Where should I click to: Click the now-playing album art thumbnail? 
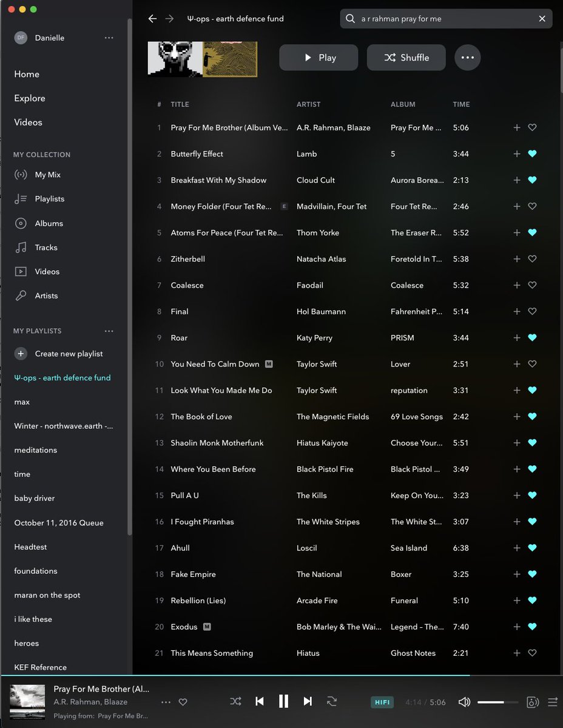coord(27,702)
